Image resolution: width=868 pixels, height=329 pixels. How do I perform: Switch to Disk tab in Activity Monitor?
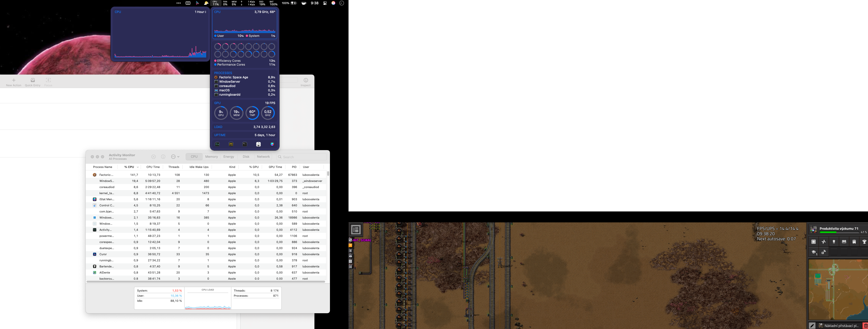pyautogui.click(x=246, y=157)
